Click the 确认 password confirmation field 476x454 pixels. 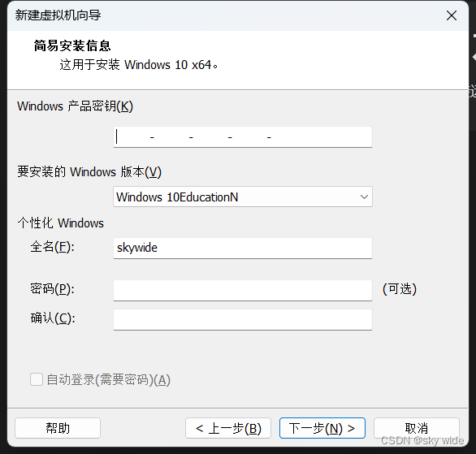click(x=243, y=319)
